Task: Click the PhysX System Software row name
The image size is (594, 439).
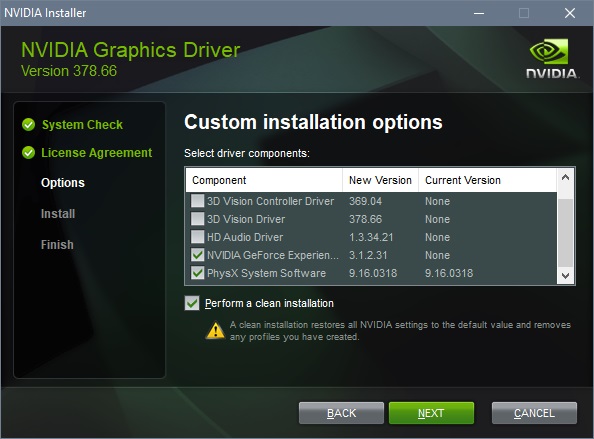Action: (266, 273)
